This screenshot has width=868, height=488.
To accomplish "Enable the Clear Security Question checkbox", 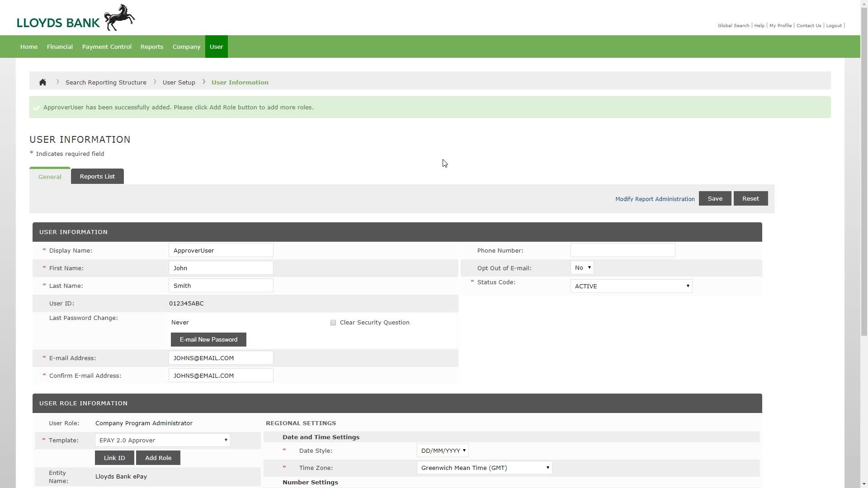I will click(x=333, y=322).
